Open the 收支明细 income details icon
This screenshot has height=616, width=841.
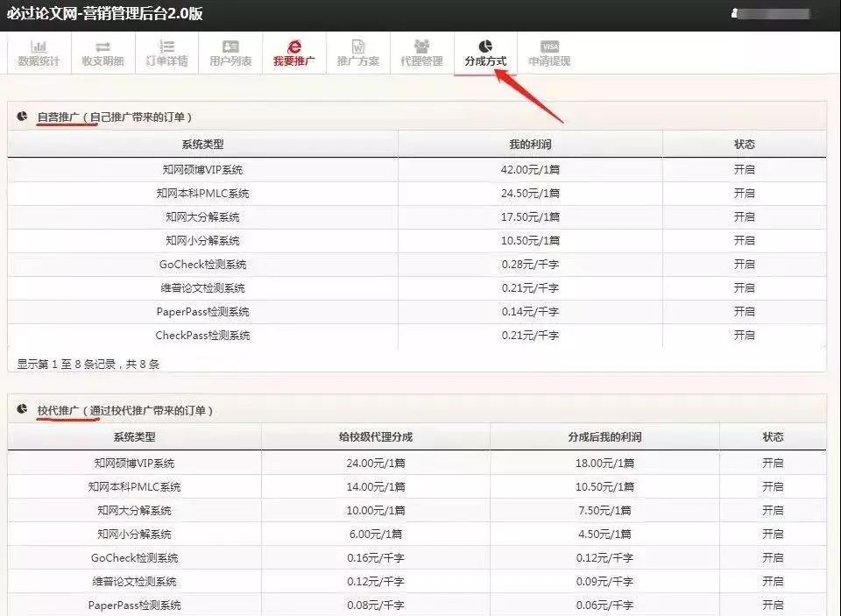point(102,54)
